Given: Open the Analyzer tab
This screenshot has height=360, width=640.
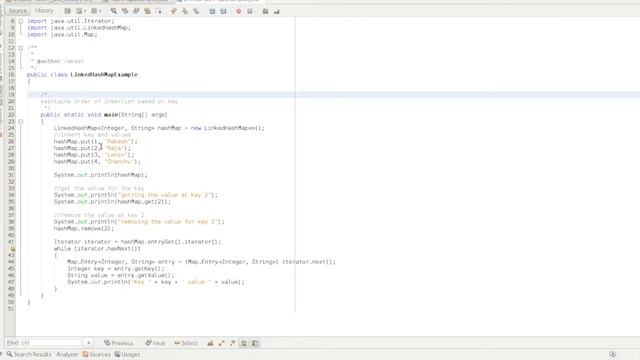Looking at the screenshot, I should coord(67,354).
